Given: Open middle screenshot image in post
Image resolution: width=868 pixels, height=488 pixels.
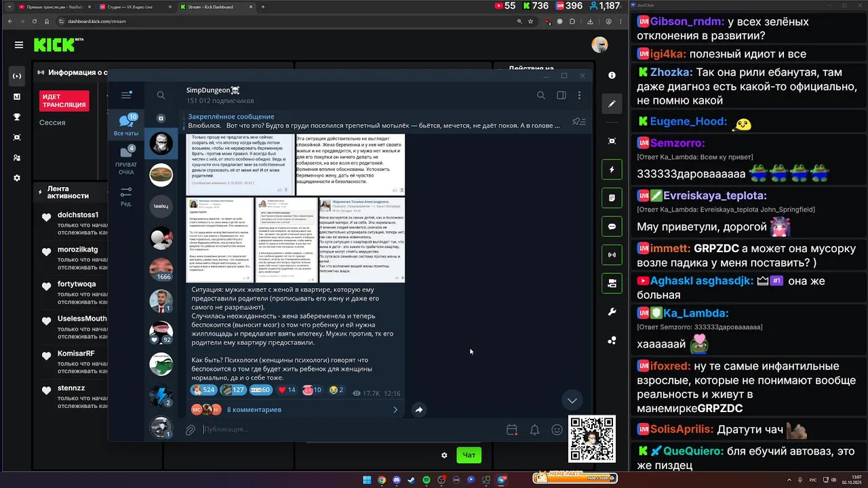Looking at the screenshot, I should point(285,240).
